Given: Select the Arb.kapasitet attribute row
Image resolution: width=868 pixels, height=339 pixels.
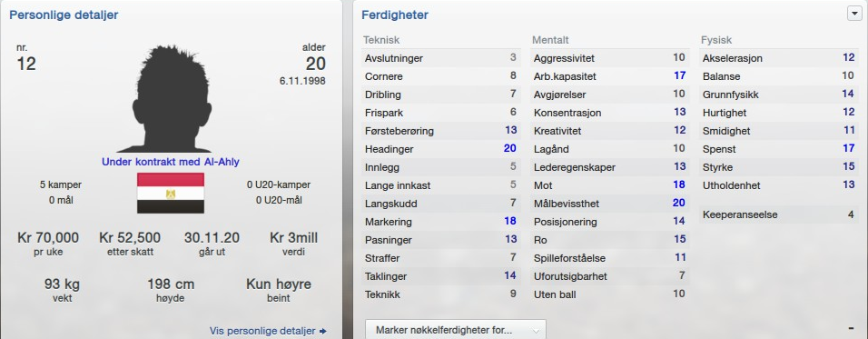Looking at the screenshot, I should (609, 75).
